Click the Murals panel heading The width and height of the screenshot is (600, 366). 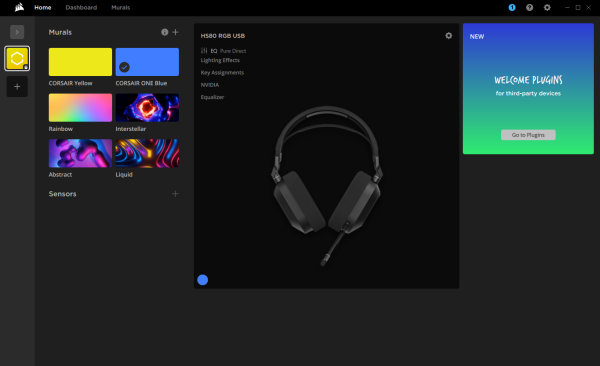coord(60,32)
